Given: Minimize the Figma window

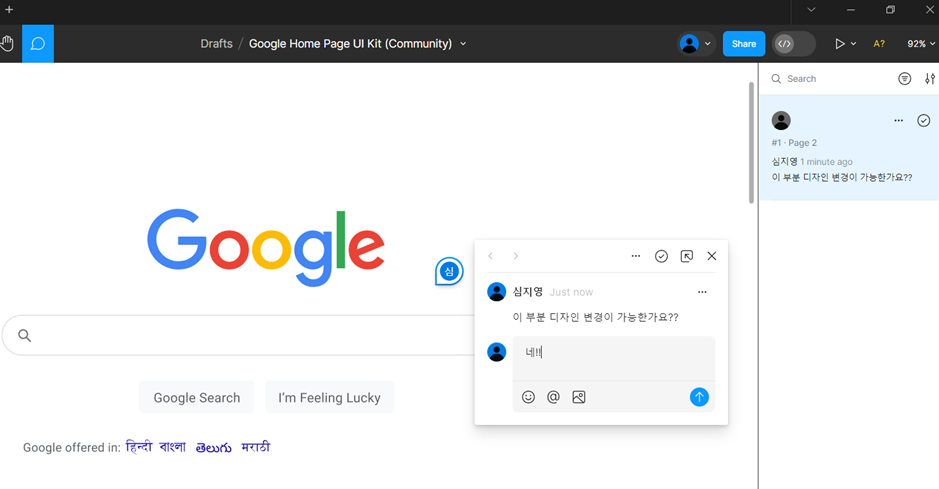Looking at the screenshot, I should (x=850, y=10).
